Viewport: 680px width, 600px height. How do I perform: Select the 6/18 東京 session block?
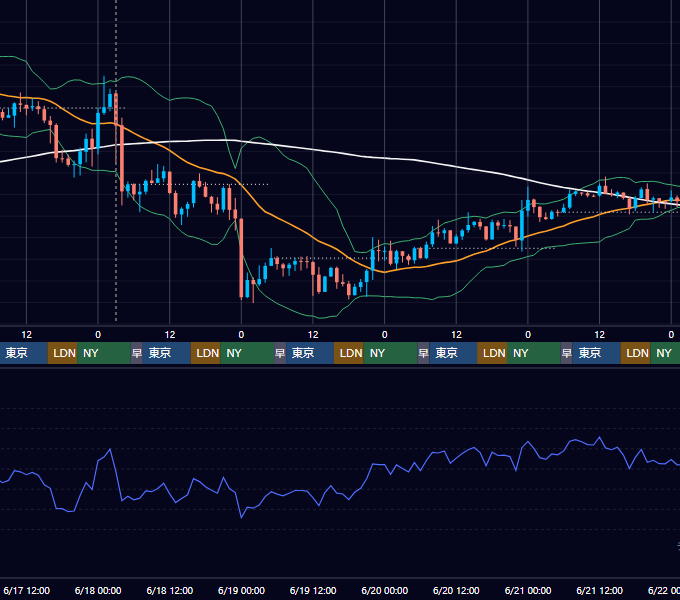167,353
